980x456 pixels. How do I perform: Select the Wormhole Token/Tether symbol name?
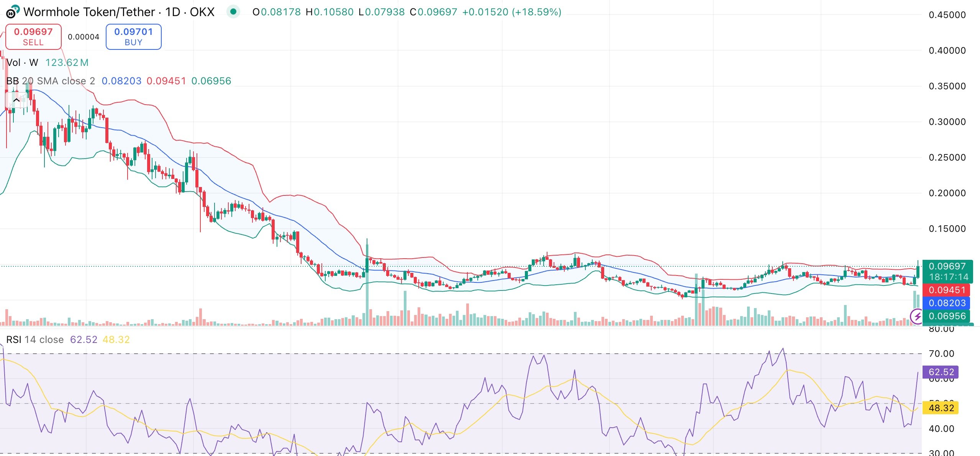[89, 11]
